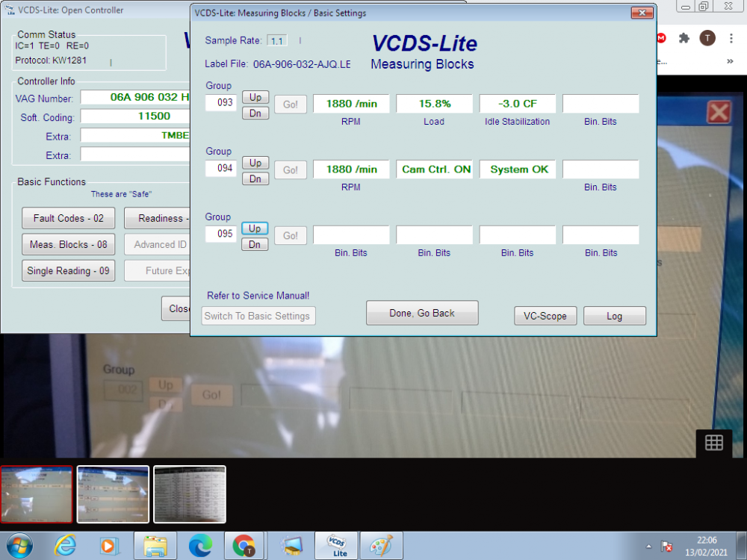Click Up for group 094
The image size is (747, 560).
(255, 163)
